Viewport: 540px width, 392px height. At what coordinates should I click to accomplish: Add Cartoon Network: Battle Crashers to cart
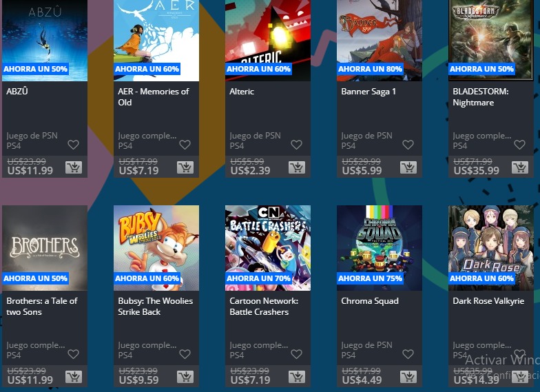297,378
